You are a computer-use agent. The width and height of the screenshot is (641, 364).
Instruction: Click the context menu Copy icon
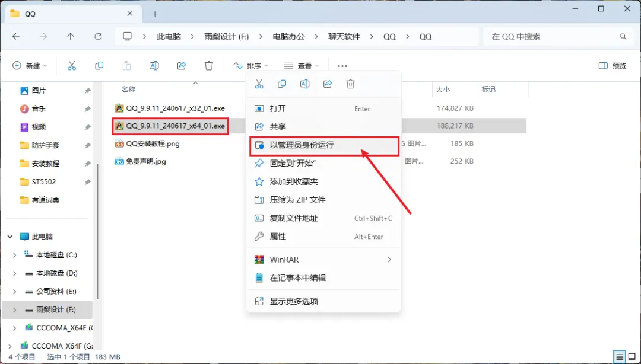(x=282, y=84)
